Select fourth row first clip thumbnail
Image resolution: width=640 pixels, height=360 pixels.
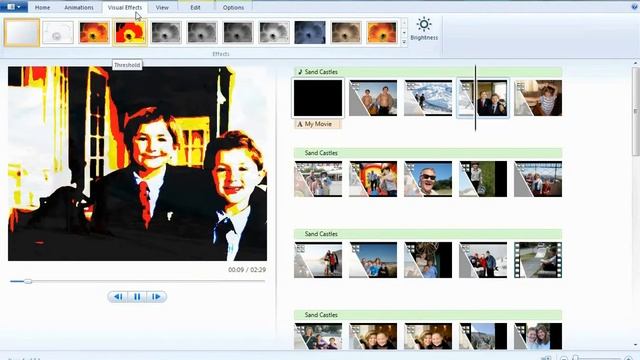pos(318,336)
